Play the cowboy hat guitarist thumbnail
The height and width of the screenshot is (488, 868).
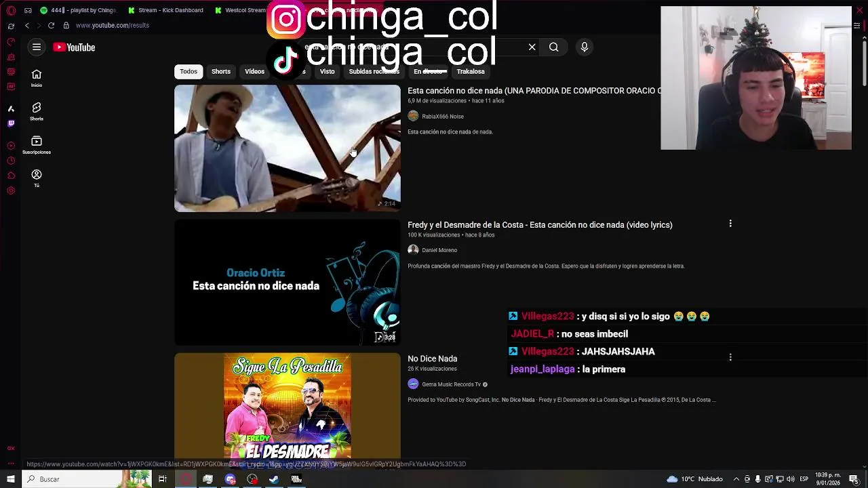coord(288,148)
